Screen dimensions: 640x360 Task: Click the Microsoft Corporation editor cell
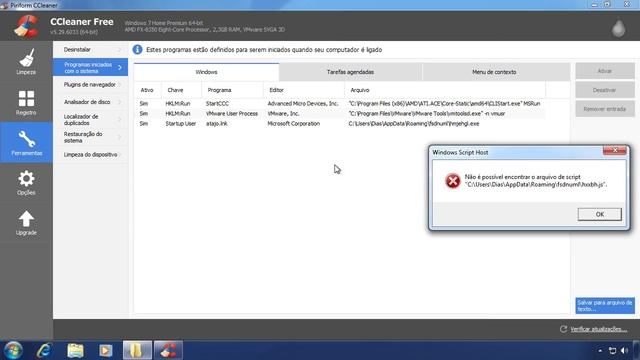293,124
